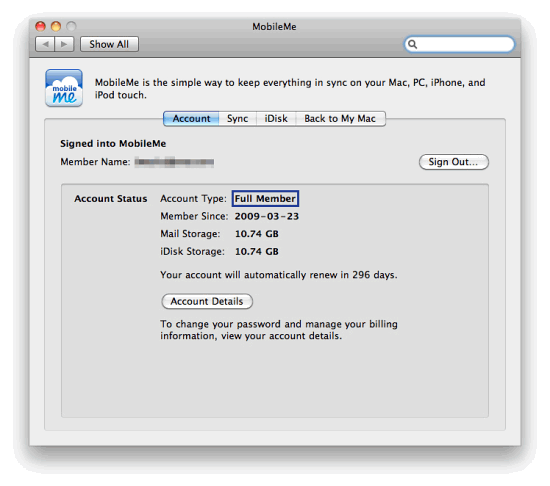Image resolution: width=550 pixels, height=486 pixels.
Task: Click the MobileMe description text
Action: [x=290, y=88]
